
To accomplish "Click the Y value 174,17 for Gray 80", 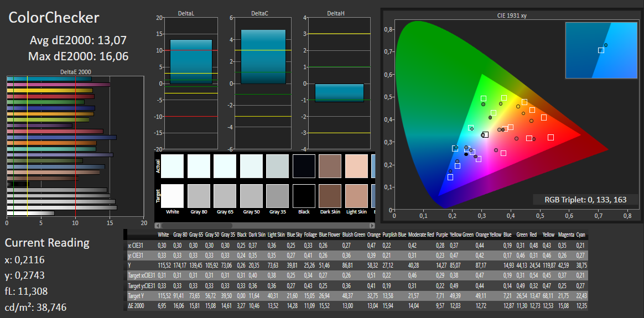I will click(180, 265).
